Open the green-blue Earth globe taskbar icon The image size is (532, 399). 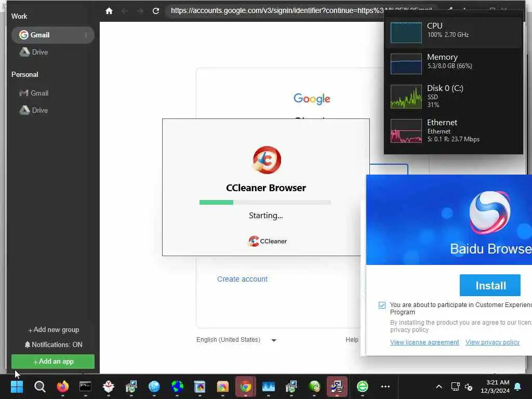click(177, 387)
